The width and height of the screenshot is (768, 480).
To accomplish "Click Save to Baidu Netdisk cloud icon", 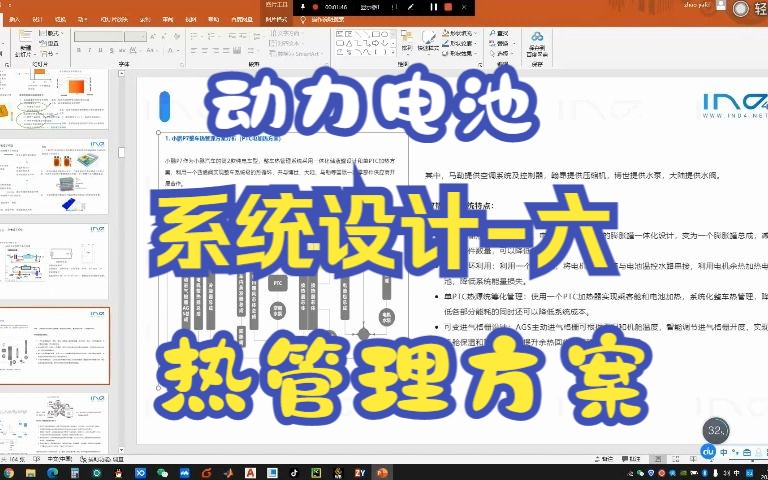I will click(x=537, y=44).
